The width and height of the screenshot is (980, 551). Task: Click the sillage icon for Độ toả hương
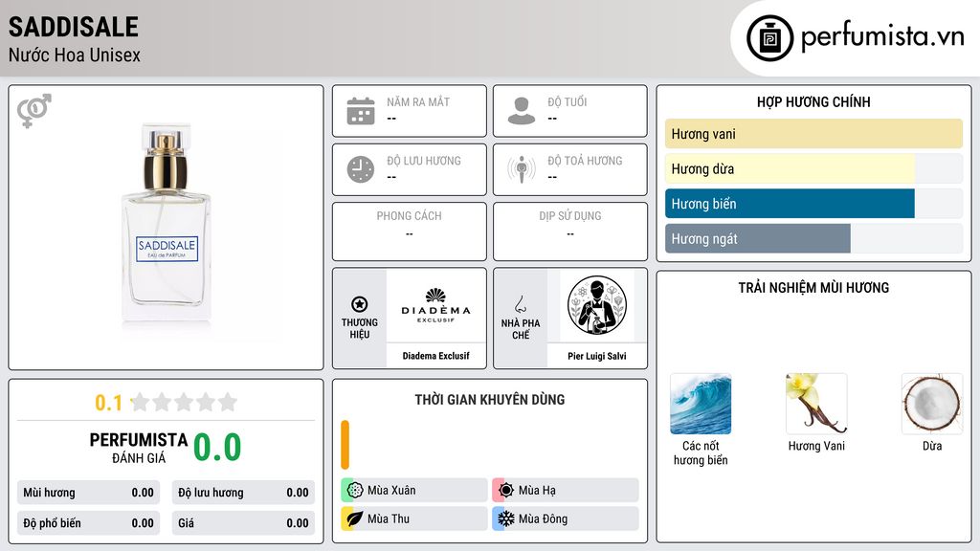click(x=522, y=169)
